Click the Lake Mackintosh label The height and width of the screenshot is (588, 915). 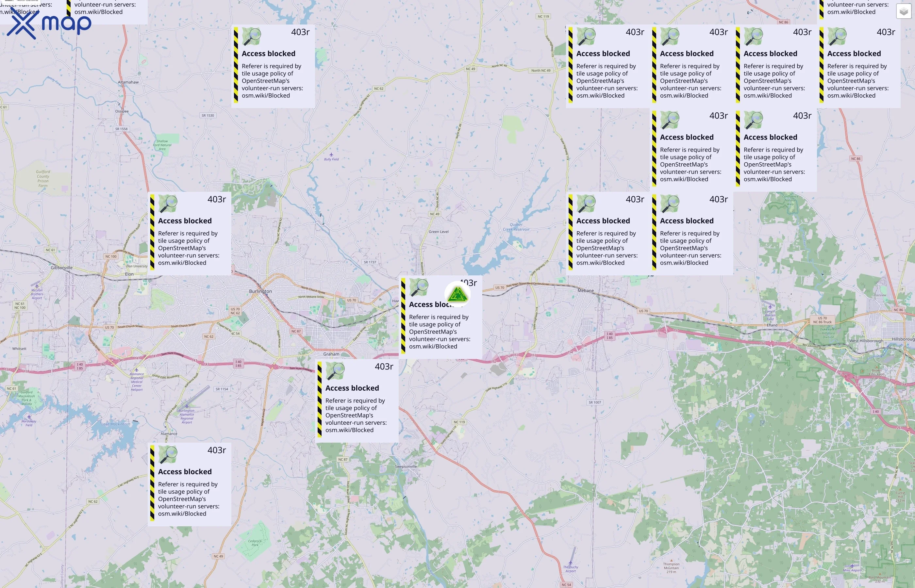(x=115, y=424)
